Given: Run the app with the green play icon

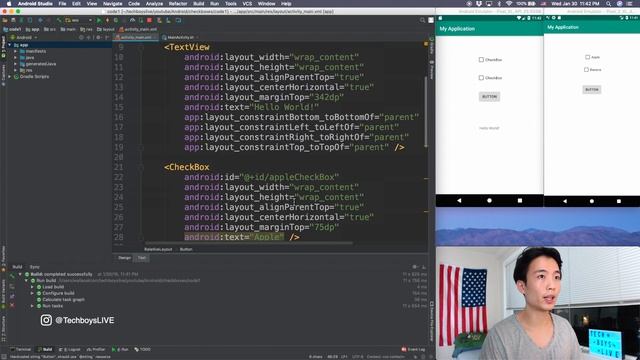Looking at the screenshot, I should click(x=99, y=20).
